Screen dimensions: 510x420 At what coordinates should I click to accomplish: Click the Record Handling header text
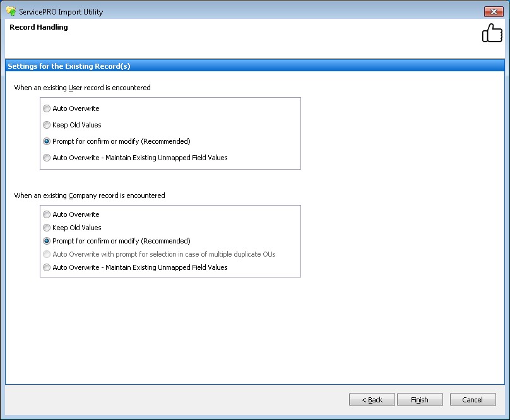pyautogui.click(x=39, y=27)
